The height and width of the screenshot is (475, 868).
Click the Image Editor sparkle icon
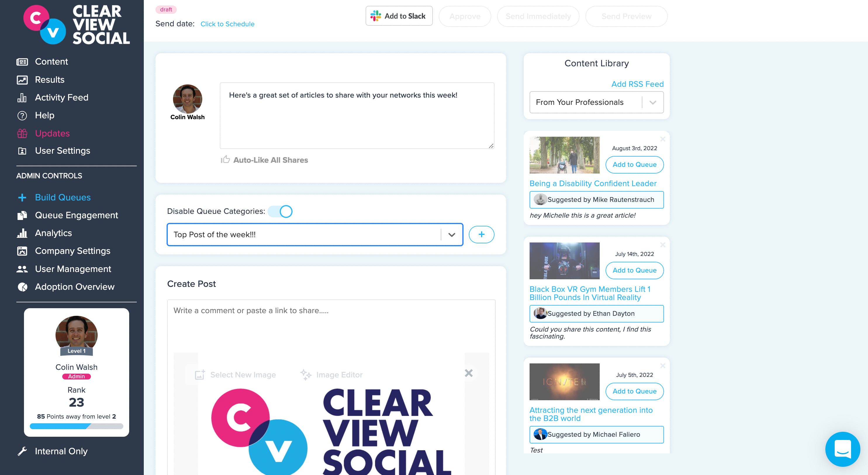click(306, 375)
